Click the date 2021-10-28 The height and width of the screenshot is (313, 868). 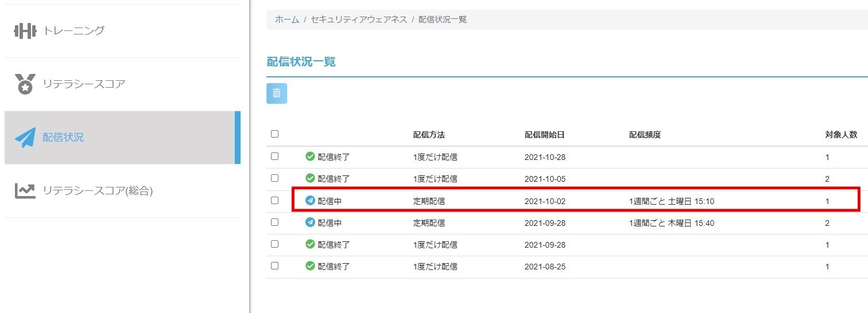[545, 157]
